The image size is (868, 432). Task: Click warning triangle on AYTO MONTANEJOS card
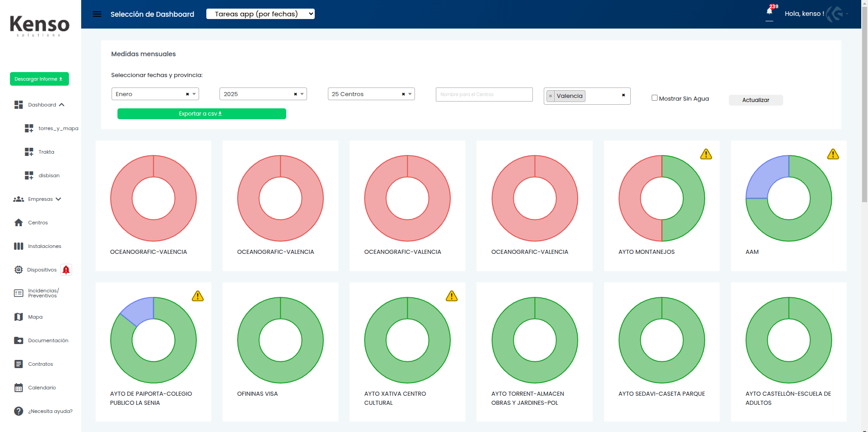(706, 154)
